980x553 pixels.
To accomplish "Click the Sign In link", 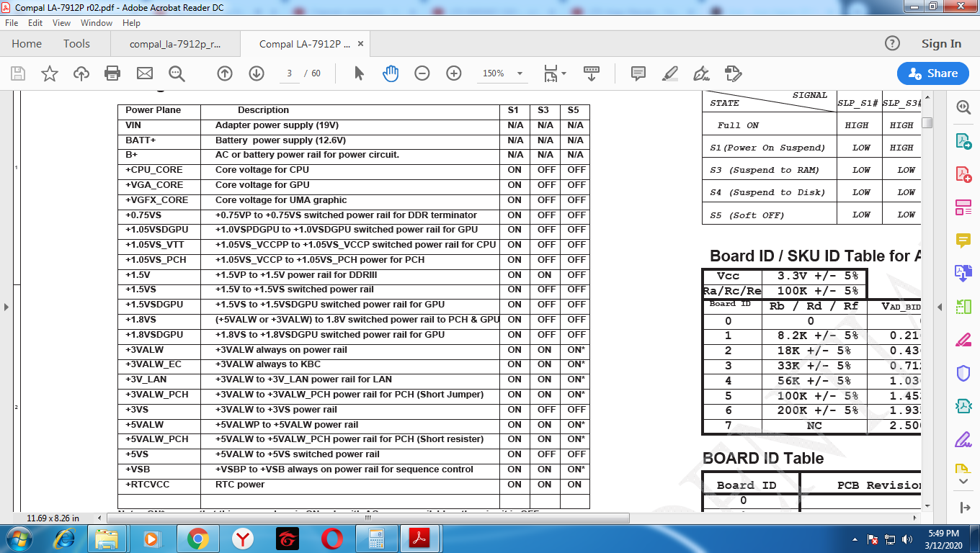I will (x=941, y=43).
